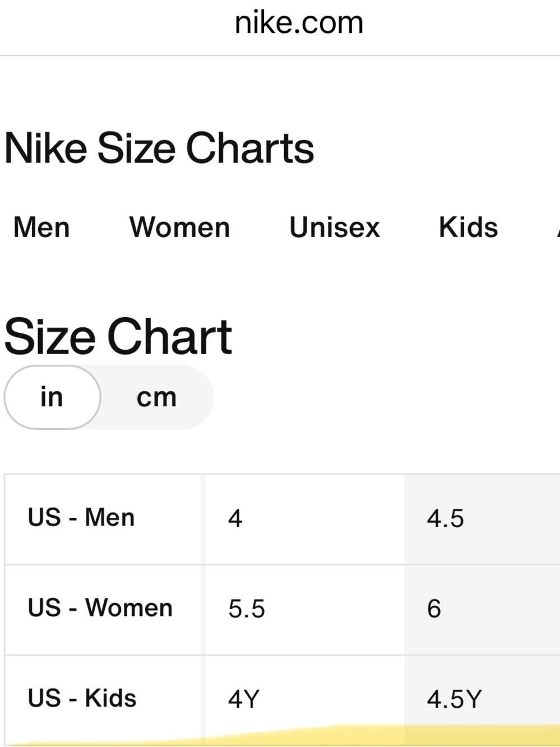
Task: Select the US - Men row header
Action: pos(103,519)
